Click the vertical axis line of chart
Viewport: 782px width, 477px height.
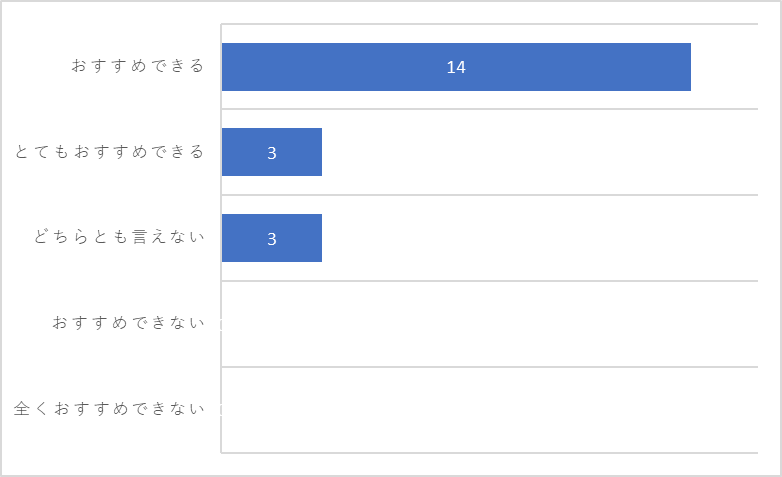click(221, 238)
